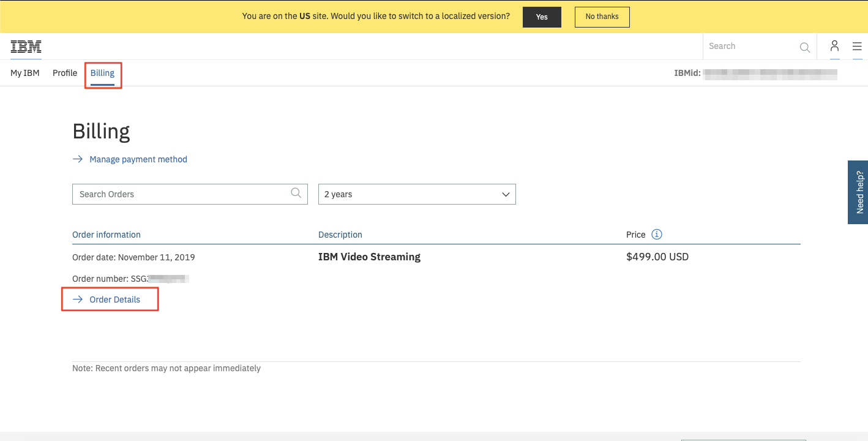Open the hamburger menu icon
The height and width of the screenshot is (441, 868).
coord(857,46)
